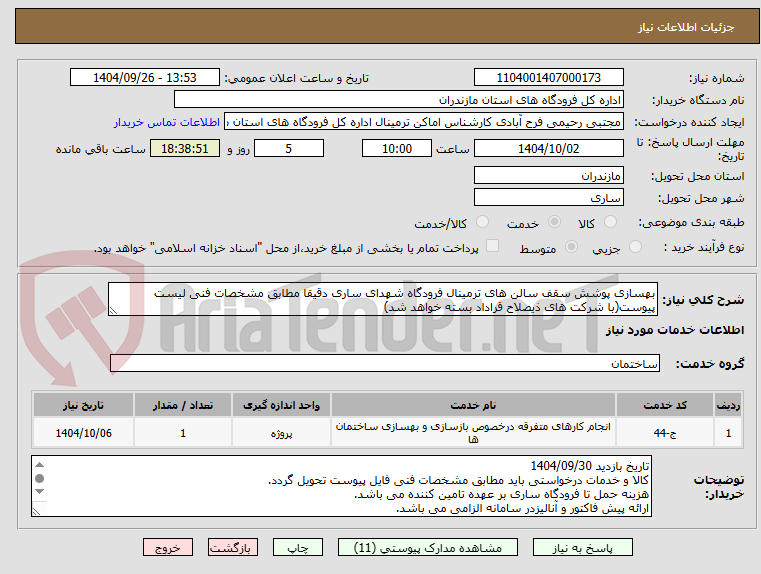The image size is (761, 574).
Task: Click need date cell 1404/10/06
Action: click(83, 433)
